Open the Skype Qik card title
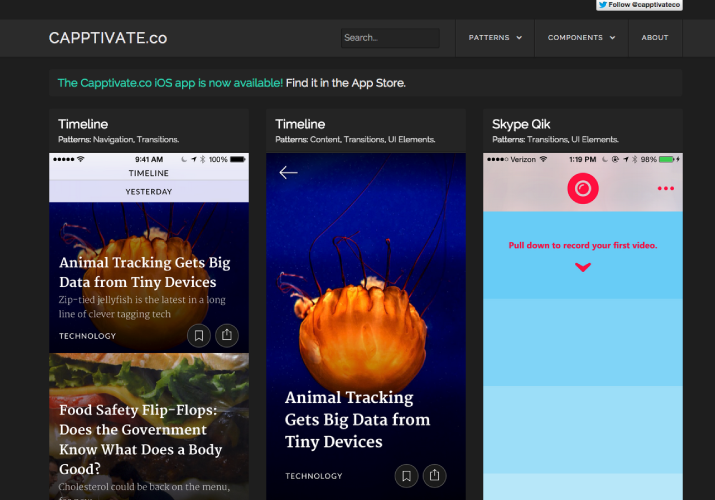715x500 pixels. click(521, 124)
